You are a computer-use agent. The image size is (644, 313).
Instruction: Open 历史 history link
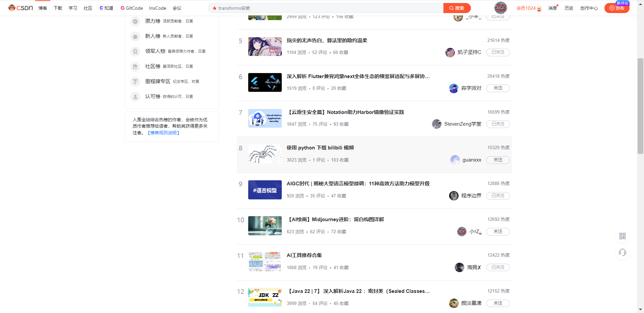569,8
